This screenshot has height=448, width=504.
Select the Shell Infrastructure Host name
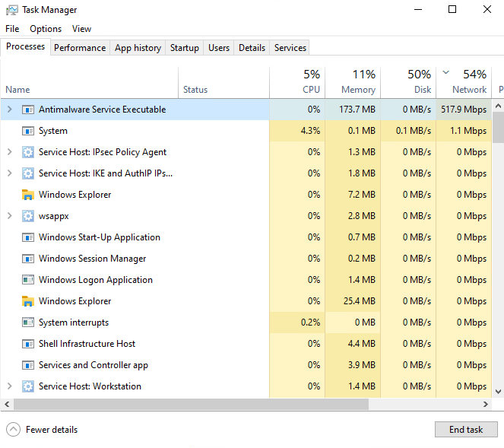pos(87,344)
